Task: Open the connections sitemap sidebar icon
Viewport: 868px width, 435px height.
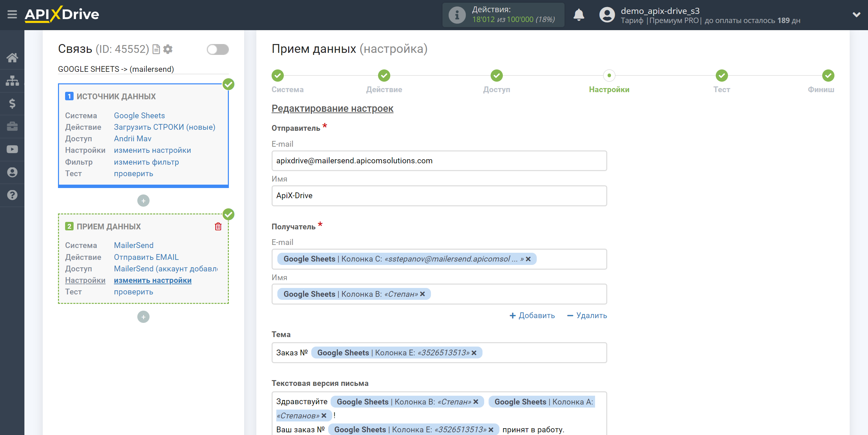Action: [12, 81]
